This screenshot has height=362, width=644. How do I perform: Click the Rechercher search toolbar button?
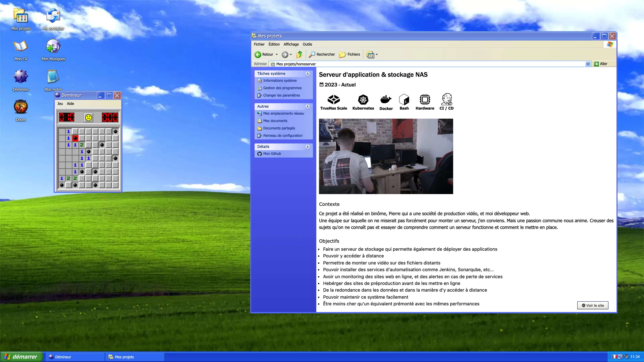pyautogui.click(x=322, y=54)
